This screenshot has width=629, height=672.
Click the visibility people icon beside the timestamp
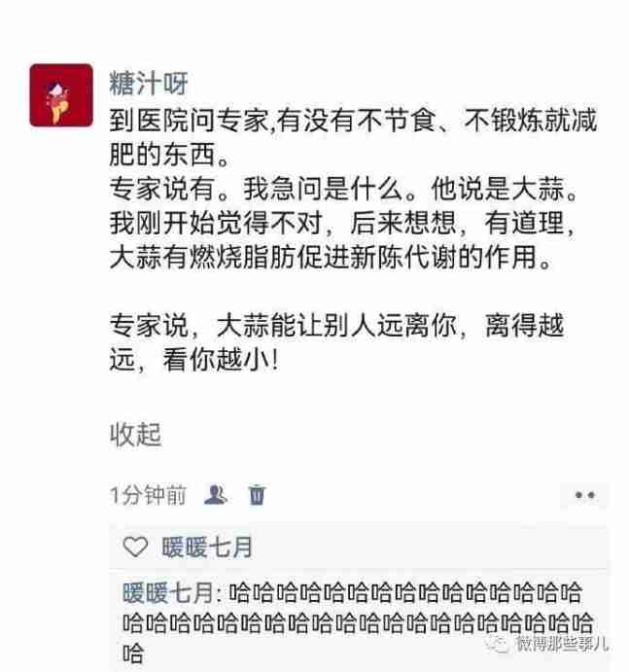[216, 495]
